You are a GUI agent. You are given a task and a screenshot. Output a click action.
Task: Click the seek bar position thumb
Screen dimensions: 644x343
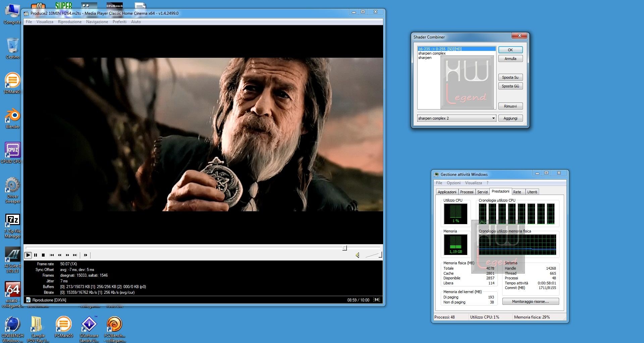[344, 248]
